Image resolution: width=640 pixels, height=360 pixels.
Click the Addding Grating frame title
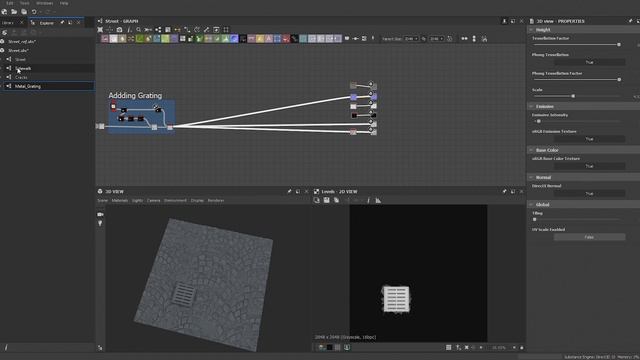point(135,96)
